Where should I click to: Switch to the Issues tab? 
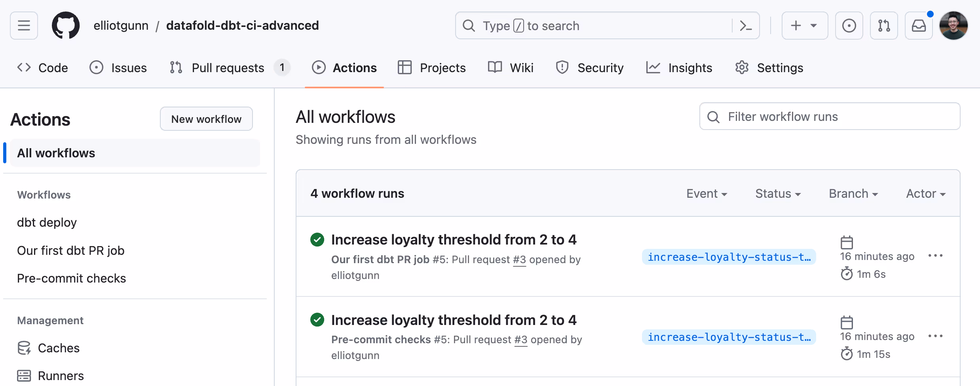pyautogui.click(x=118, y=68)
